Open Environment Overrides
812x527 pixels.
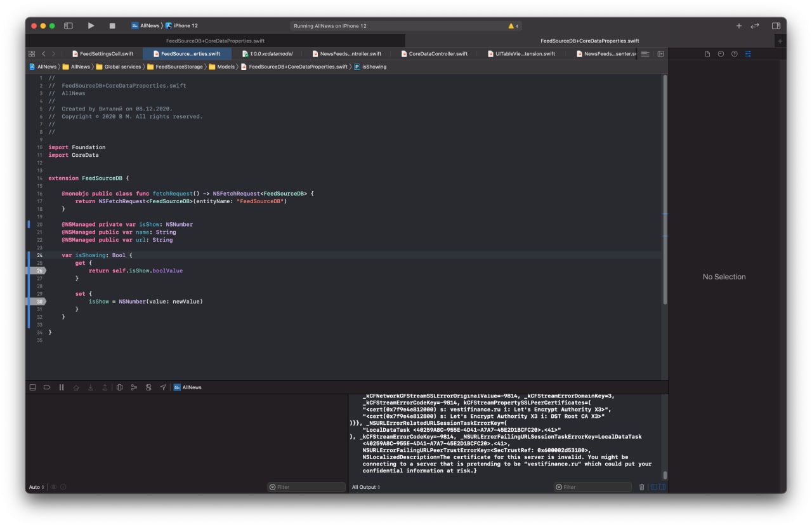(x=148, y=387)
